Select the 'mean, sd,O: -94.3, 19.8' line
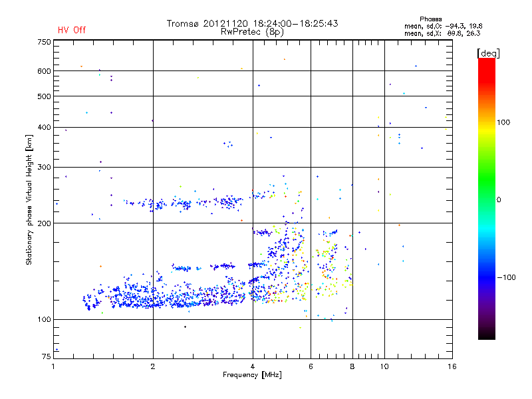Screen dimensions: 532x399 443,26
